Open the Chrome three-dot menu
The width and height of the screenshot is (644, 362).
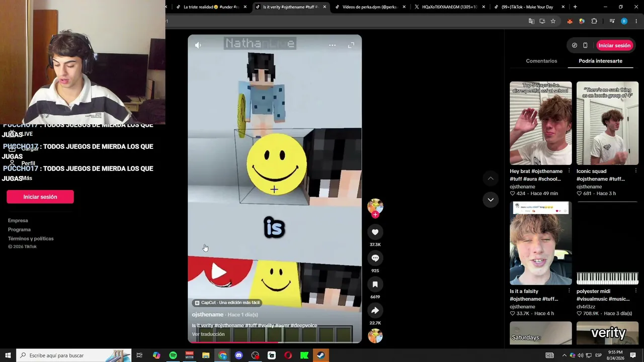tap(636, 21)
